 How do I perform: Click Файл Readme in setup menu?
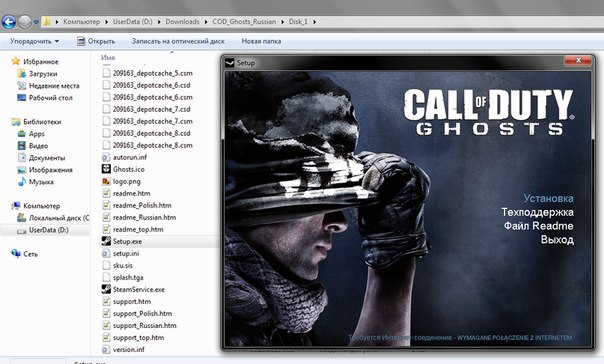[x=539, y=226]
